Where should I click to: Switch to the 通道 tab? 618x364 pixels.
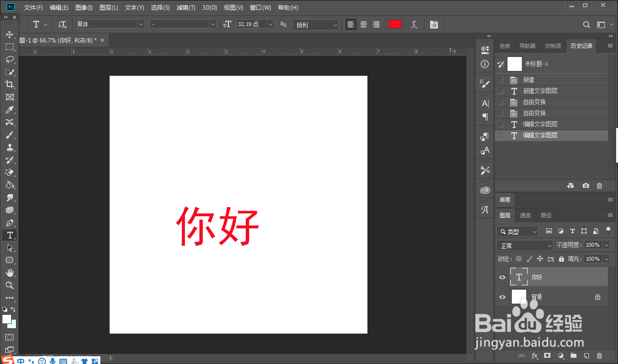[x=525, y=215]
